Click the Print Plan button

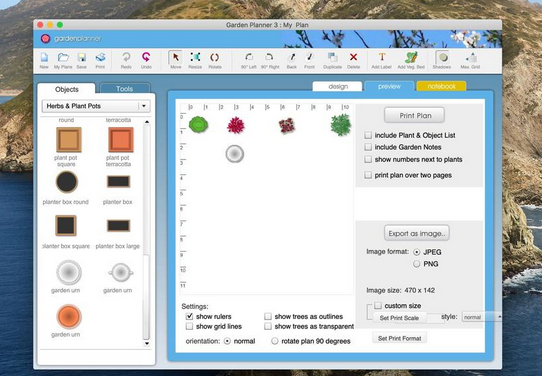(x=414, y=115)
